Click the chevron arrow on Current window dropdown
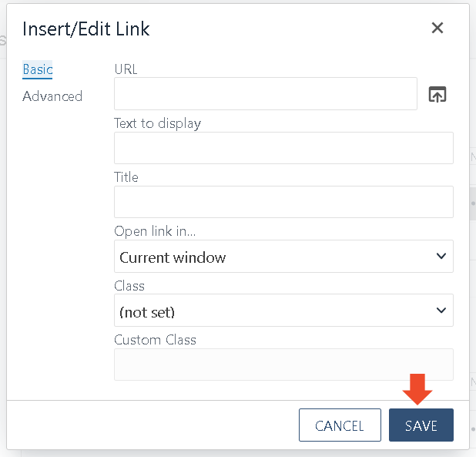Viewport: 476px width, 457px height. pos(441,256)
